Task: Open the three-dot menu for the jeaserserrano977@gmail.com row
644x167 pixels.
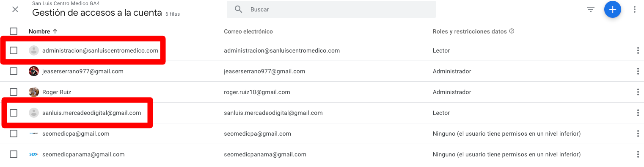Action: point(638,71)
